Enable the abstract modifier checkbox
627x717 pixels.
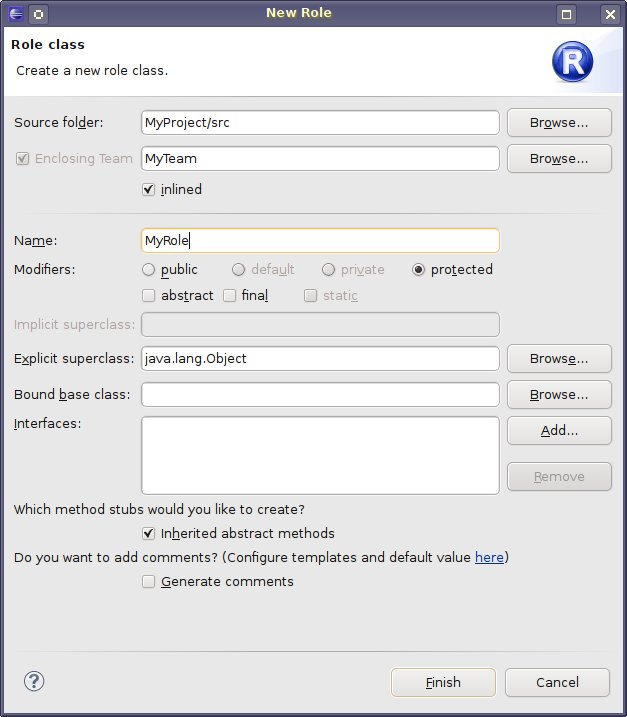point(149,295)
